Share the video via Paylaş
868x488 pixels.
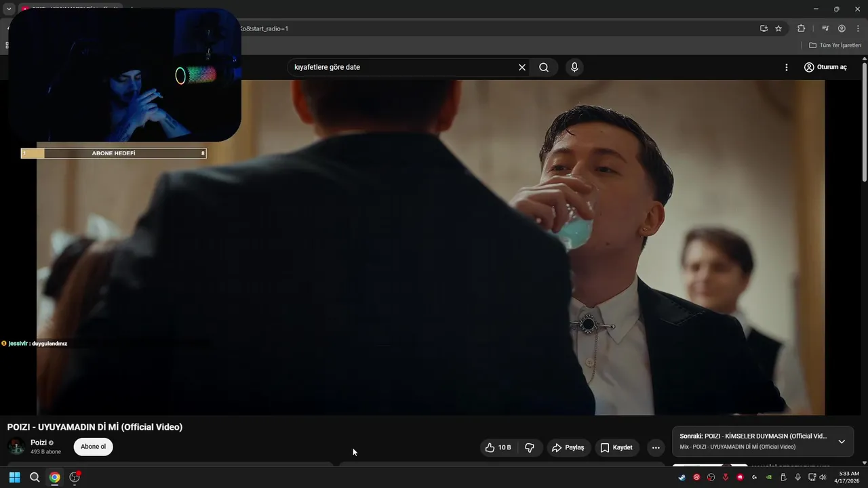pos(568,447)
